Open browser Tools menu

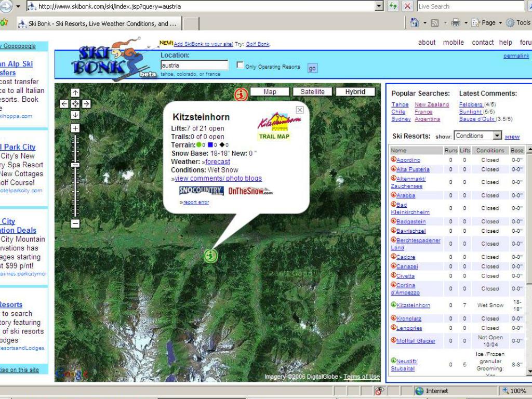(x=518, y=23)
